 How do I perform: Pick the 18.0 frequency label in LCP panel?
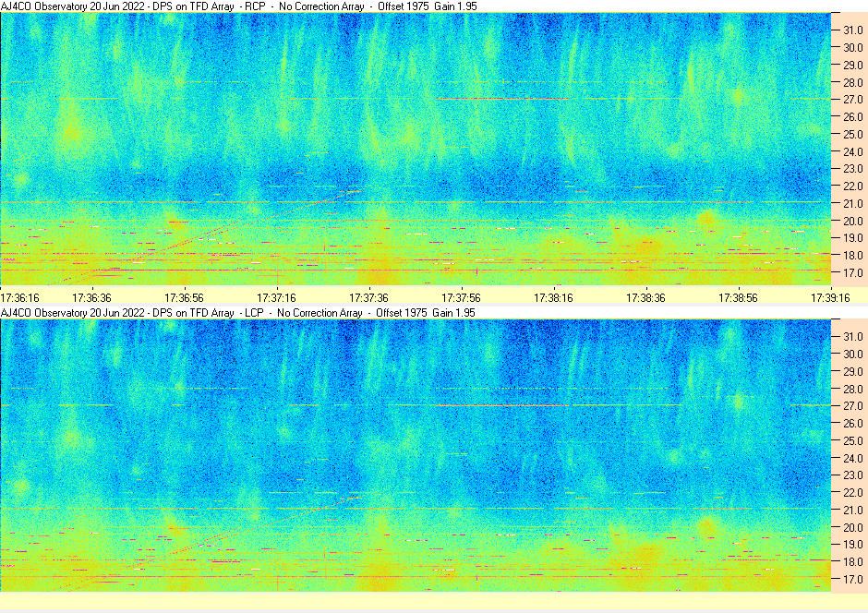pos(853,562)
